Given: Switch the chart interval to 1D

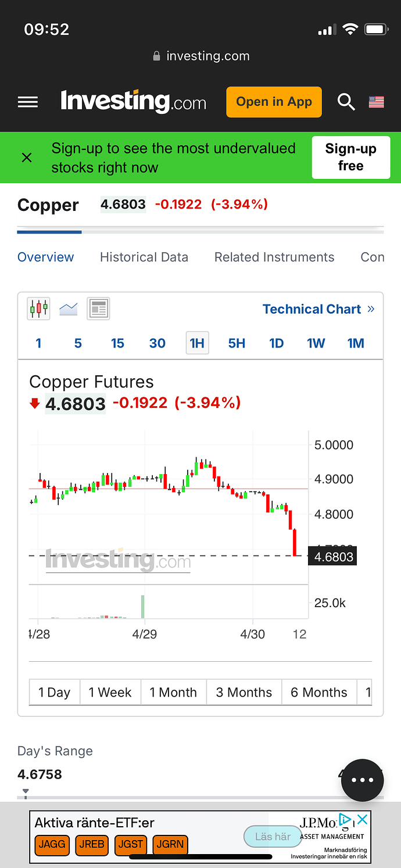Looking at the screenshot, I should point(277,343).
